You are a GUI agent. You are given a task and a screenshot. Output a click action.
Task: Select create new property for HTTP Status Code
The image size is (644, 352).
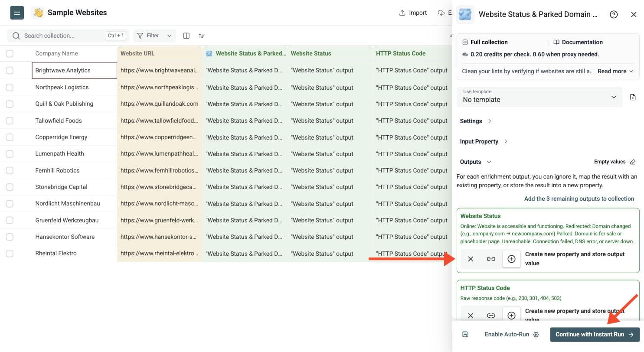(511, 315)
